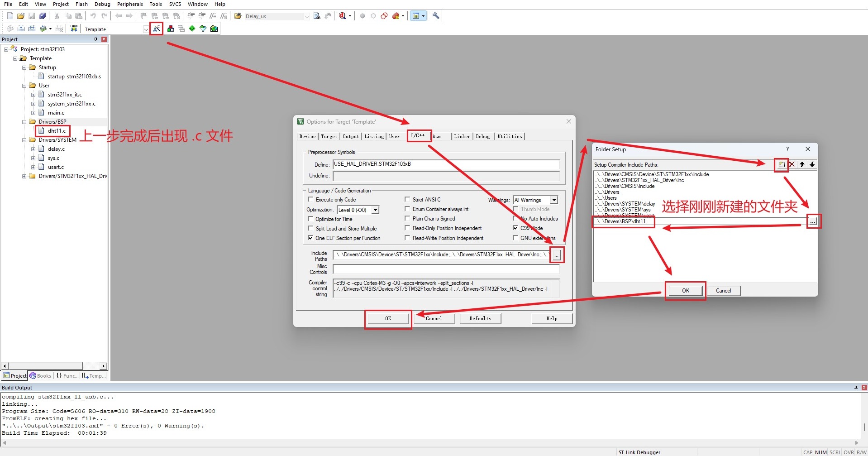The image size is (868, 456).
Task: Open the Warnings dropdown
Action: [x=554, y=200]
